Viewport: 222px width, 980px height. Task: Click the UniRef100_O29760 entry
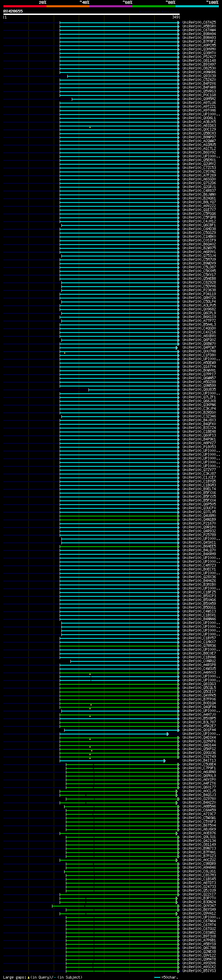pyautogui.click(x=199, y=799)
